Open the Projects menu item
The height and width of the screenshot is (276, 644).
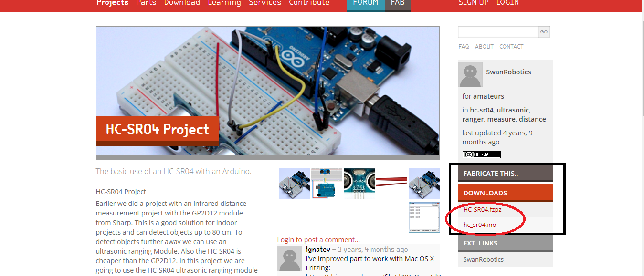click(x=112, y=3)
